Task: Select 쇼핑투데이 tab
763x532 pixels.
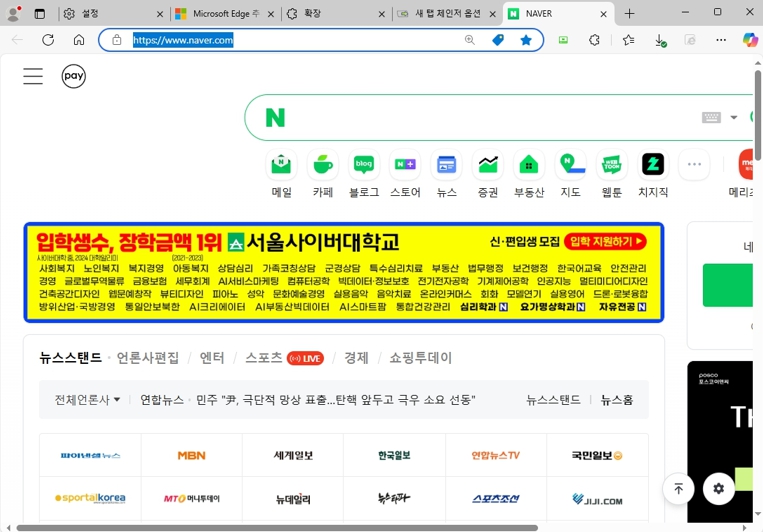Action: point(420,358)
